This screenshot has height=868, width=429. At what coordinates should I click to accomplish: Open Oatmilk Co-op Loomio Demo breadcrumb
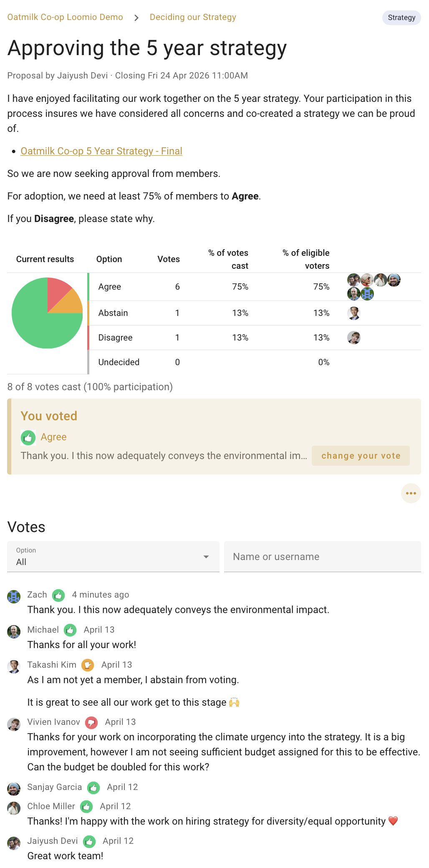tap(65, 17)
